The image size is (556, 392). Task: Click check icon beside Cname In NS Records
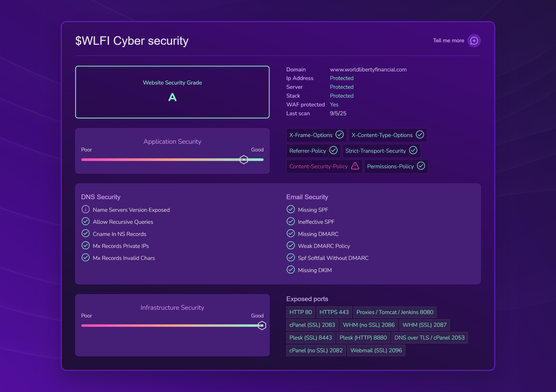pyautogui.click(x=85, y=233)
